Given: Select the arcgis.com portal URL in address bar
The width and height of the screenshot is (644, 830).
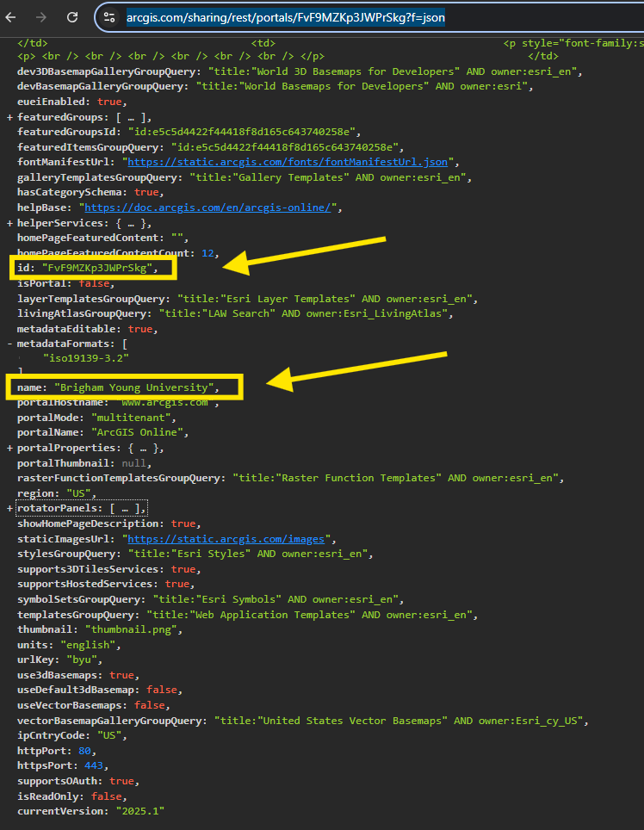Looking at the screenshot, I should [286, 17].
